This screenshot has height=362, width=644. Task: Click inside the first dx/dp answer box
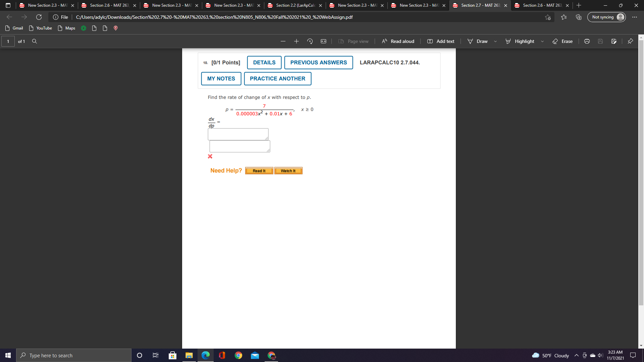(x=238, y=134)
